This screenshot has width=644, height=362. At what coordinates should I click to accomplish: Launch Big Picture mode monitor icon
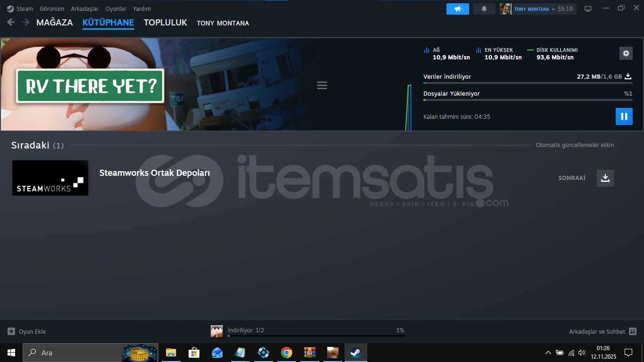pos(588,9)
